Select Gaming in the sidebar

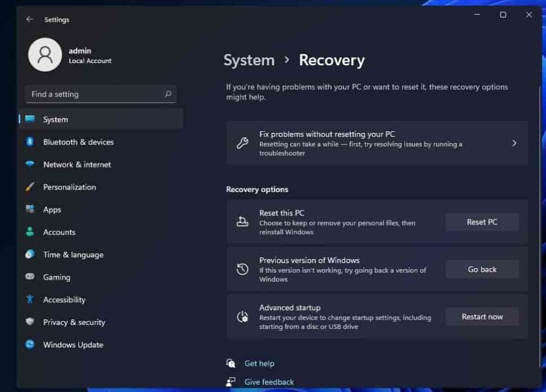[x=57, y=277]
